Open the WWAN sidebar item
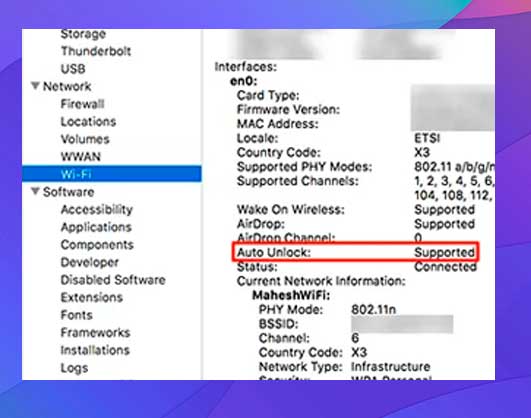Viewport: 531px width, 418px height. 81,157
